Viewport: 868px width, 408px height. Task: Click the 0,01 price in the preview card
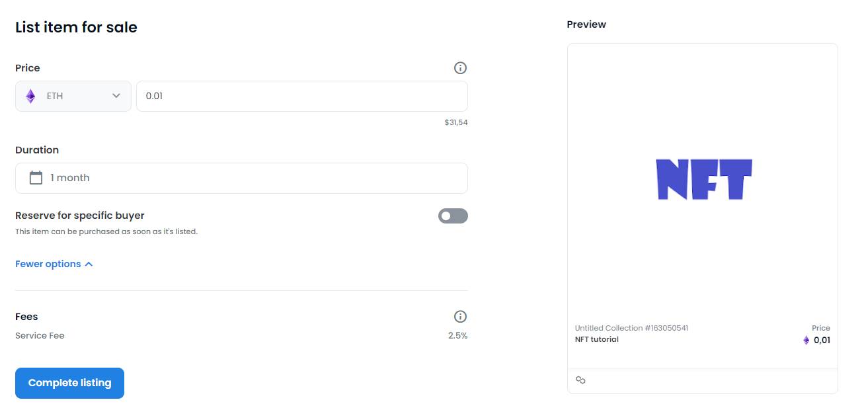(x=822, y=341)
